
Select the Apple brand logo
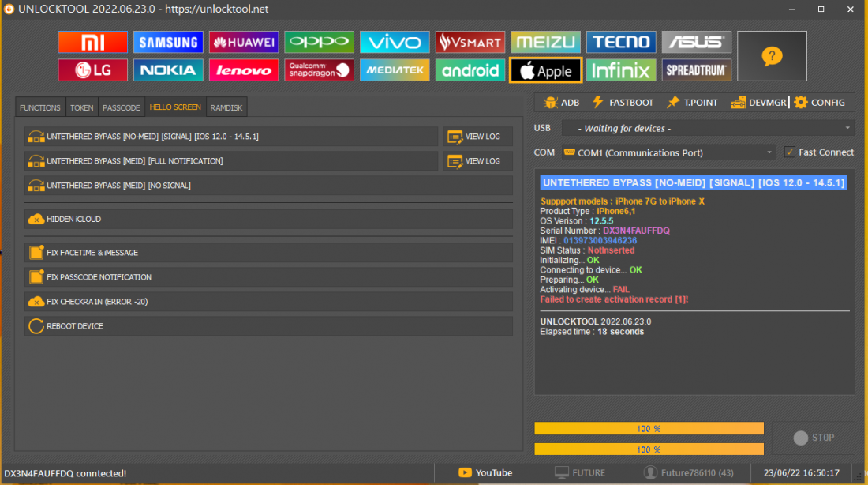(545, 70)
